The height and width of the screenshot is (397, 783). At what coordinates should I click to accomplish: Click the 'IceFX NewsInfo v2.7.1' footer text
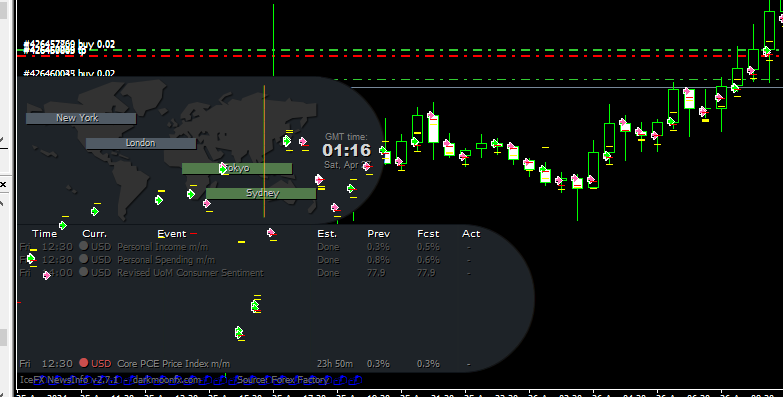point(69,380)
